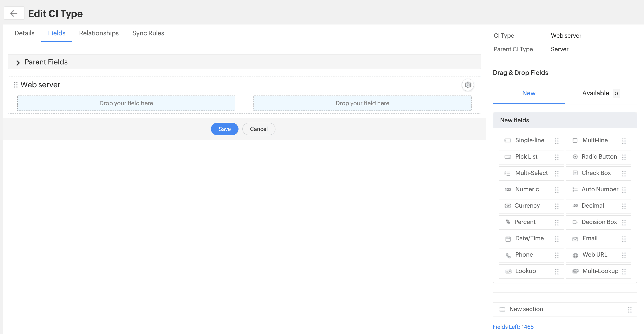Image resolution: width=644 pixels, height=334 pixels.
Task: Click the Email envelope icon
Action: 575,239
